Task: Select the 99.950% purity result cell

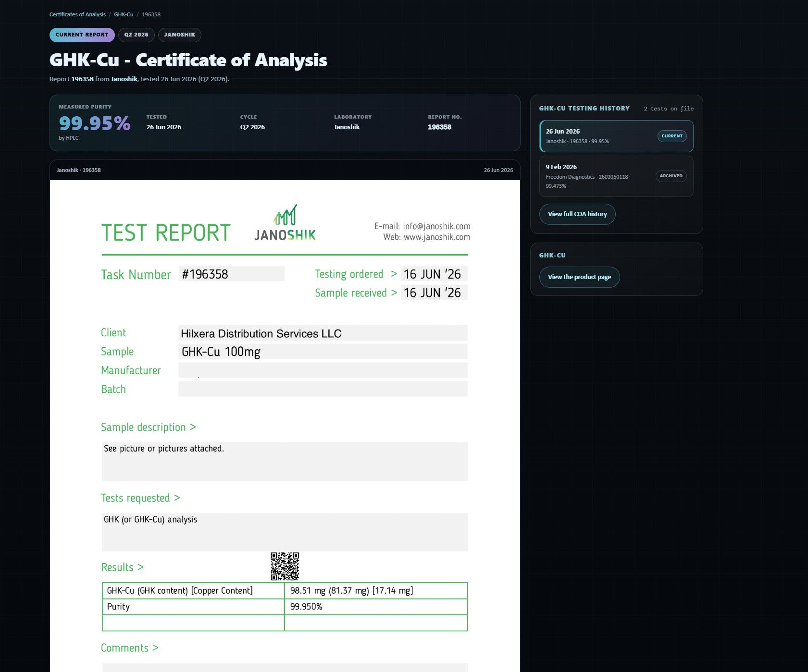Action: 376,607
